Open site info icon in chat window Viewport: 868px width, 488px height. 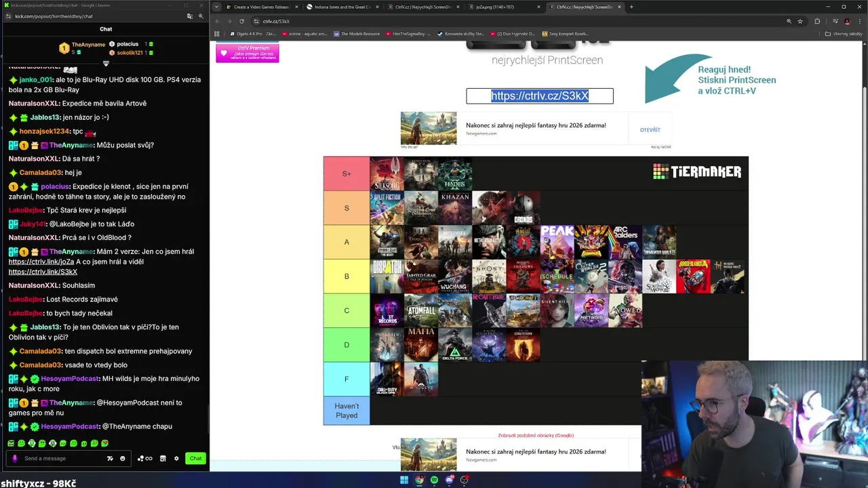[x=8, y=16]
